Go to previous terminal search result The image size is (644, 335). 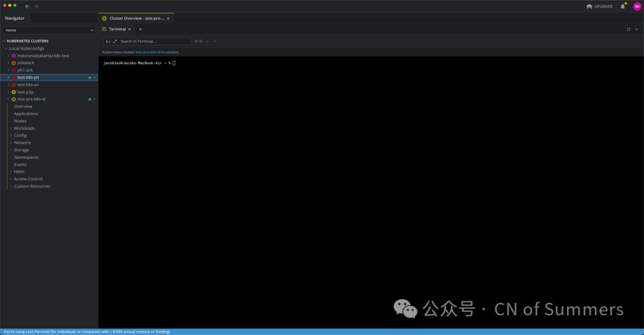pyautogui.click(x=215, y=41)
